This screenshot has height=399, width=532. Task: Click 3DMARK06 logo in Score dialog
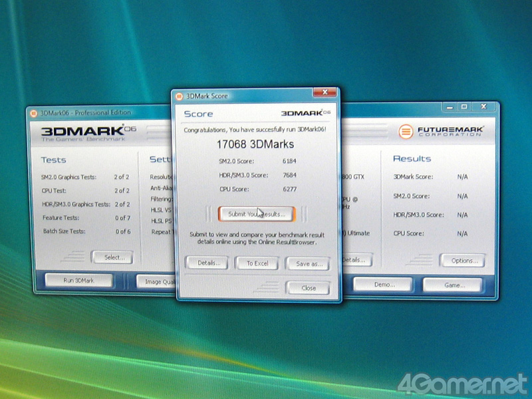(306, 113)
